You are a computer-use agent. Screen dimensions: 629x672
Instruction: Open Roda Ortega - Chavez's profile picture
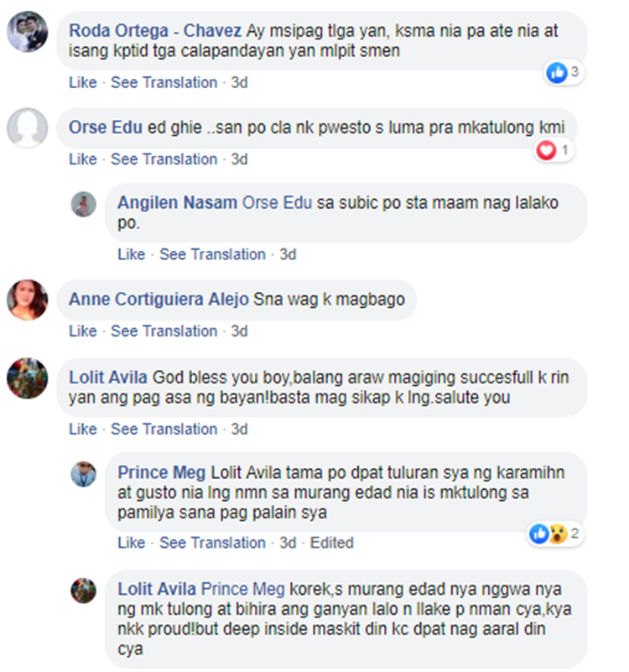pos(28,32)
